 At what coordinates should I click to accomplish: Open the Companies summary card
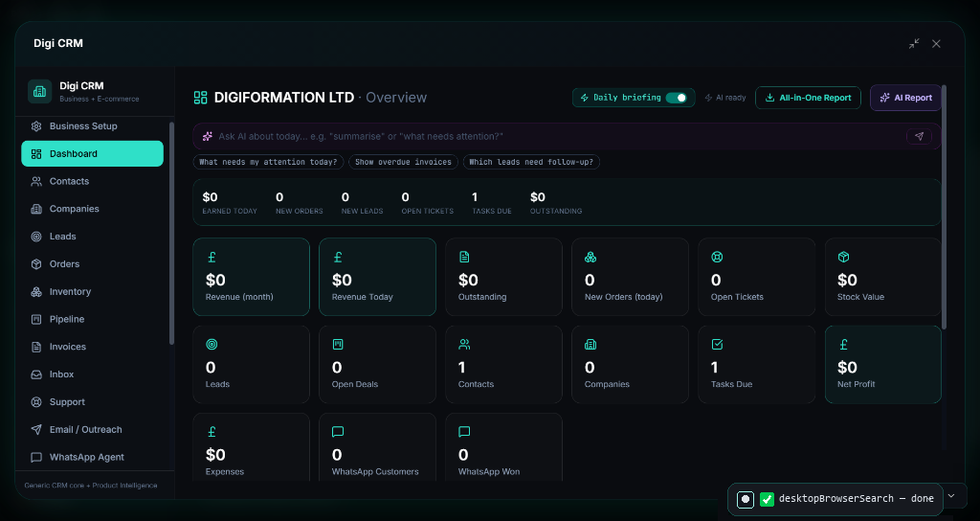pos(630,364)
